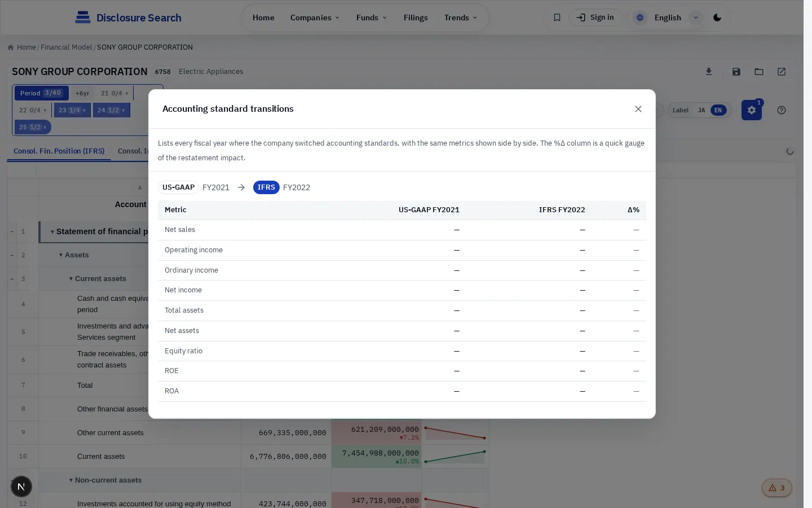Click the Current assets upward sparkline

(x=455, y=457)
